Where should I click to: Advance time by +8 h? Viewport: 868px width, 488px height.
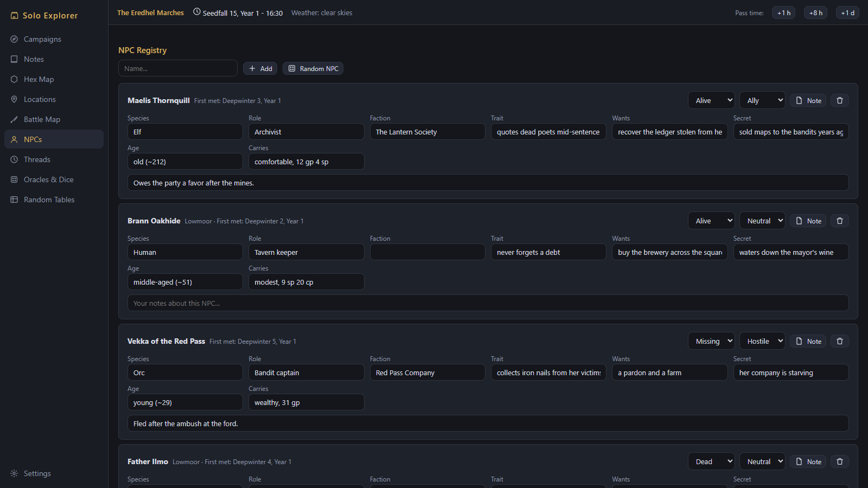point(816,12)
